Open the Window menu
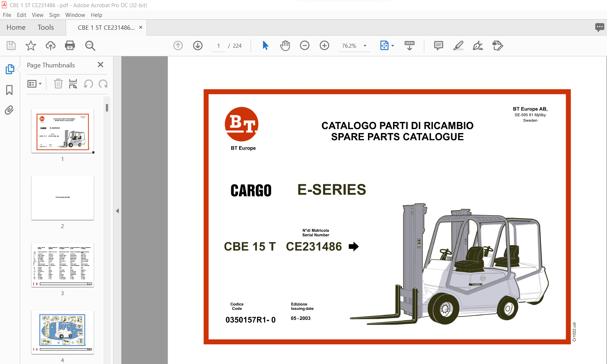Screen dimensions: 607x364 click(75, 15)
